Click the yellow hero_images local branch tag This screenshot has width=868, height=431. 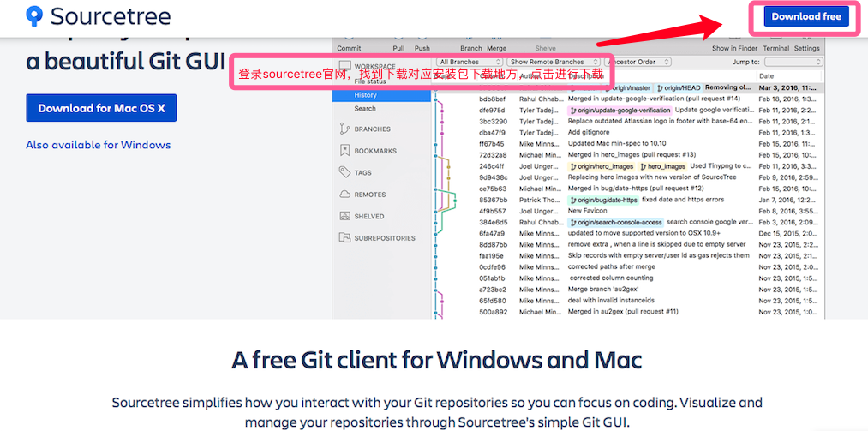click(662, 166)
